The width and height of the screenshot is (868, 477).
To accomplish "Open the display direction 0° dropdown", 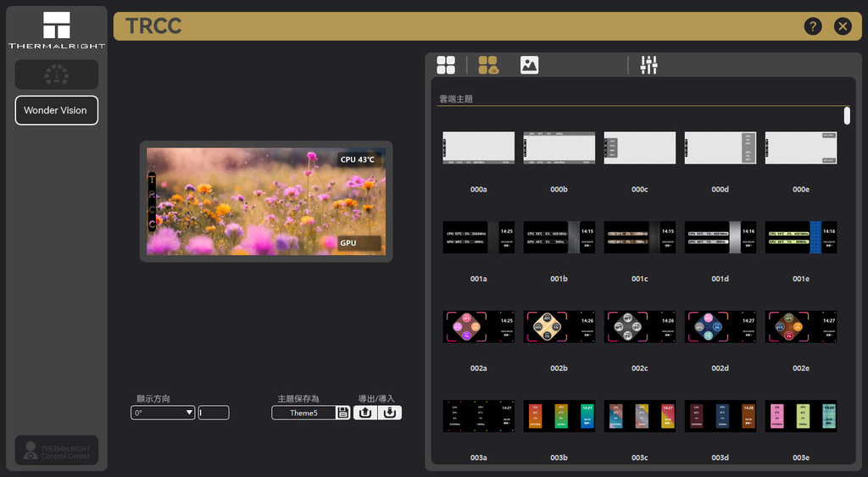I will pyautogui.click(x=163, y=413).
